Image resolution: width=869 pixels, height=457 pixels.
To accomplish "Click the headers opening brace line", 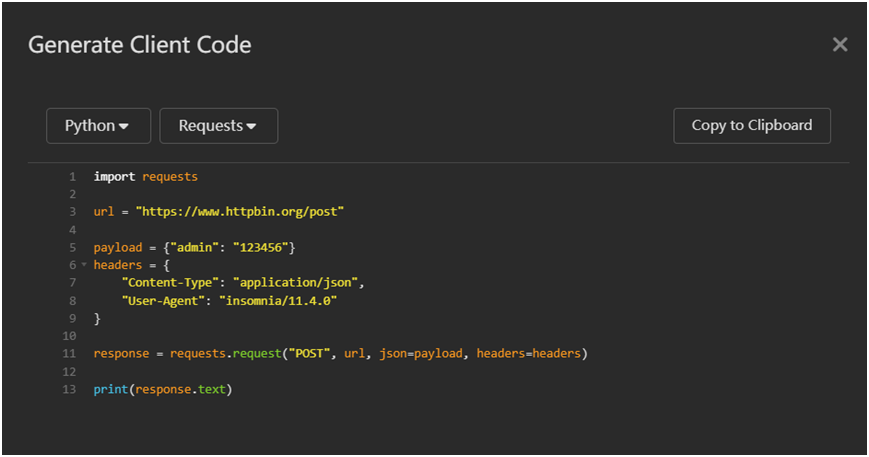I will [132, 265].
